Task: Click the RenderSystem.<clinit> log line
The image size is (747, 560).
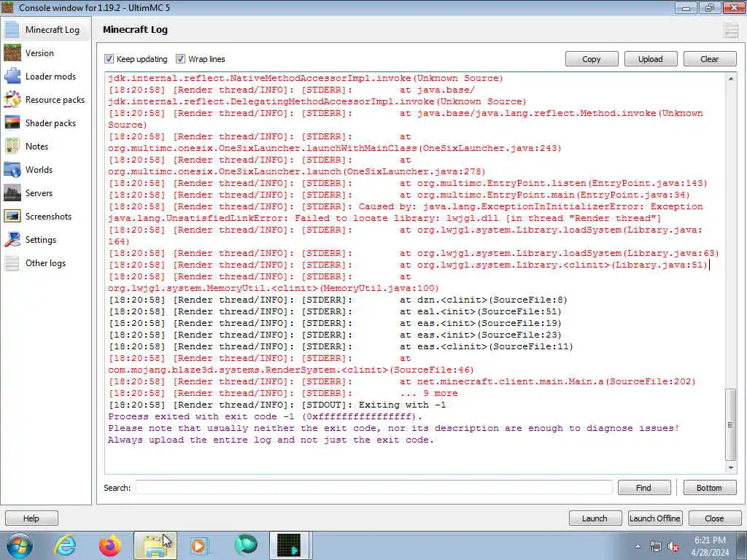Action: coord(290,370)
